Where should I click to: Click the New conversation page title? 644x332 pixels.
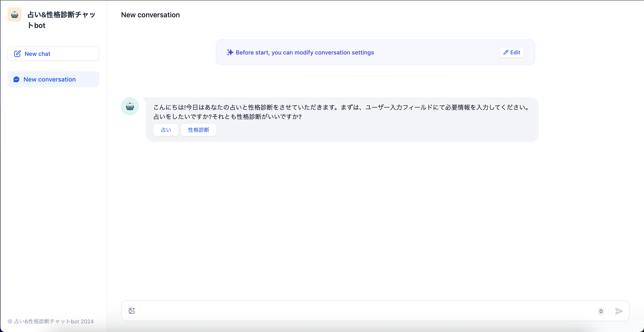[x=150, y=15]
